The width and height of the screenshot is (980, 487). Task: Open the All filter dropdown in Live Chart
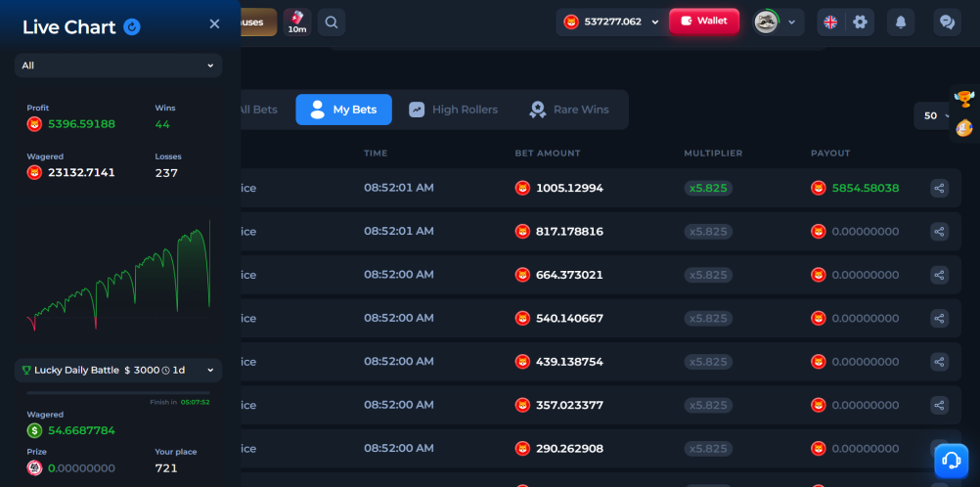click(x=118, y=65)
